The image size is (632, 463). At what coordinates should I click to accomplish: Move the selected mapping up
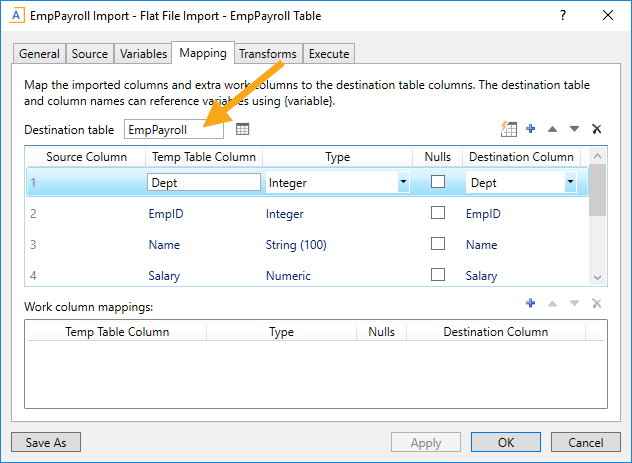[x=552, y=129]
